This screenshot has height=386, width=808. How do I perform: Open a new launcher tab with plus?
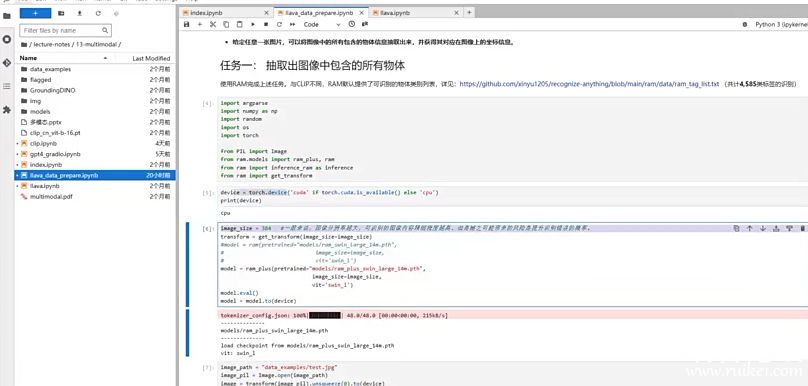point(469,12)
